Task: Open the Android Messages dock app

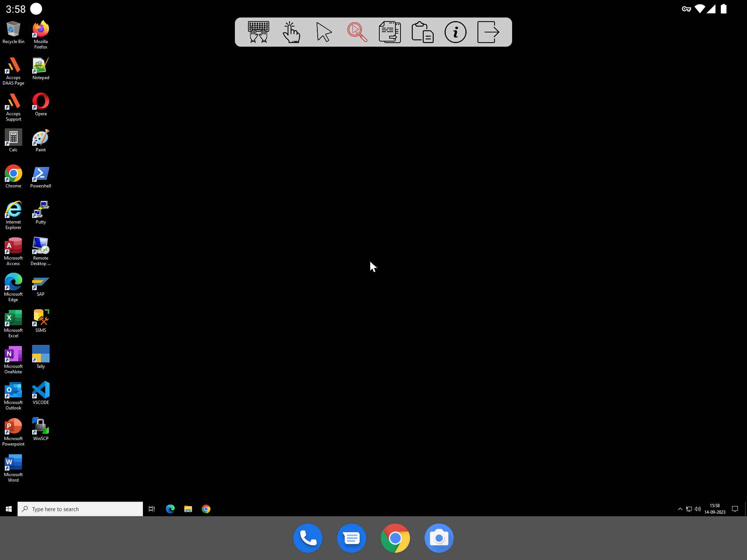Action: (352, 538)
